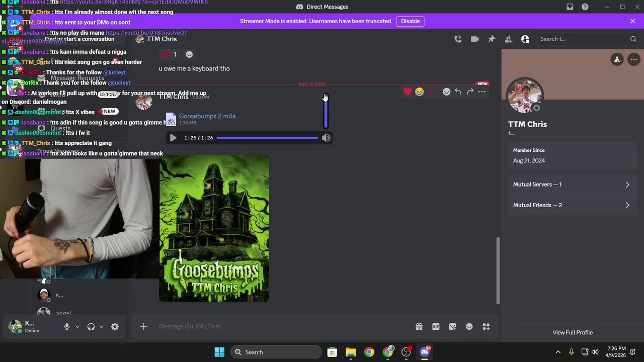
Task: Expand Mutual Friends — 2
Action: 573,205
